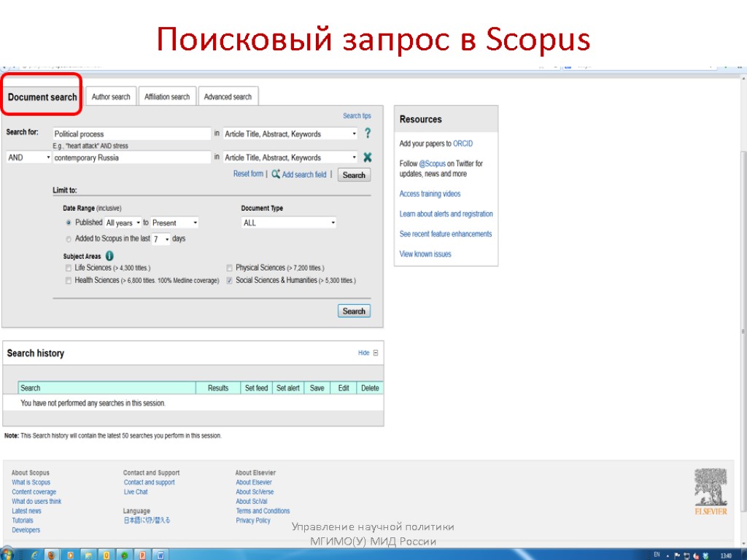Open Learn about alerts and registration

coord(446,214)
